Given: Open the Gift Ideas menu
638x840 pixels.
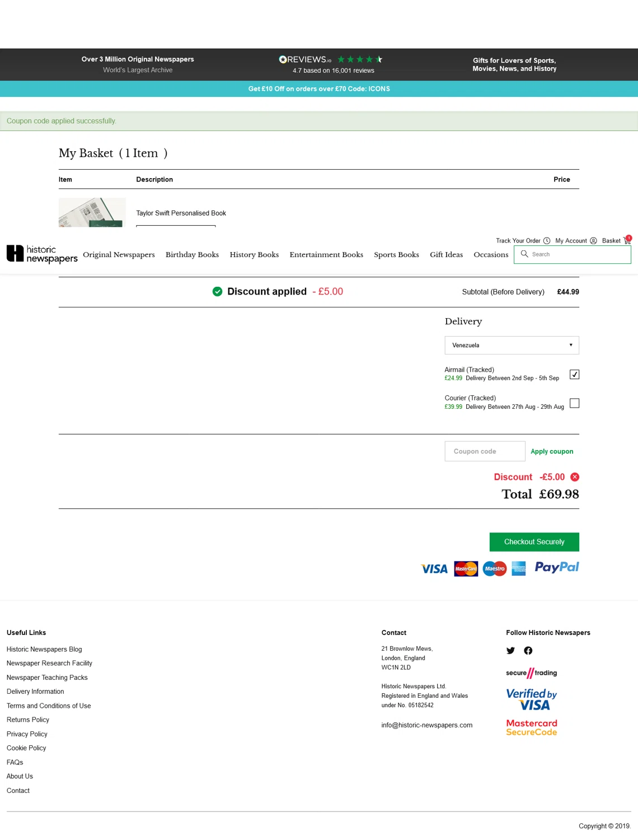Looking at the screenshot, I should (446, 255).
